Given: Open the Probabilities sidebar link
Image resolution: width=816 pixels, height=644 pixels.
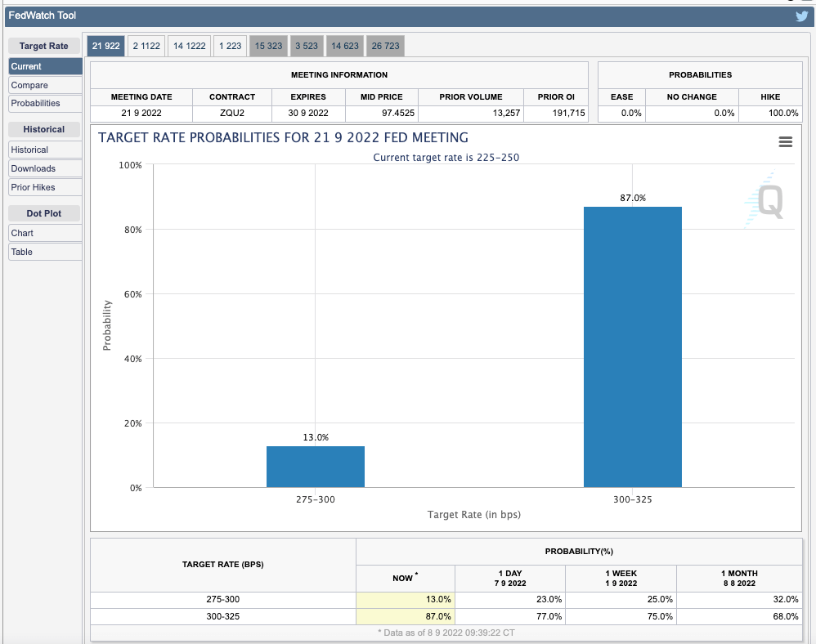Looking at the screenshot, I should click(x=45, y=104).
